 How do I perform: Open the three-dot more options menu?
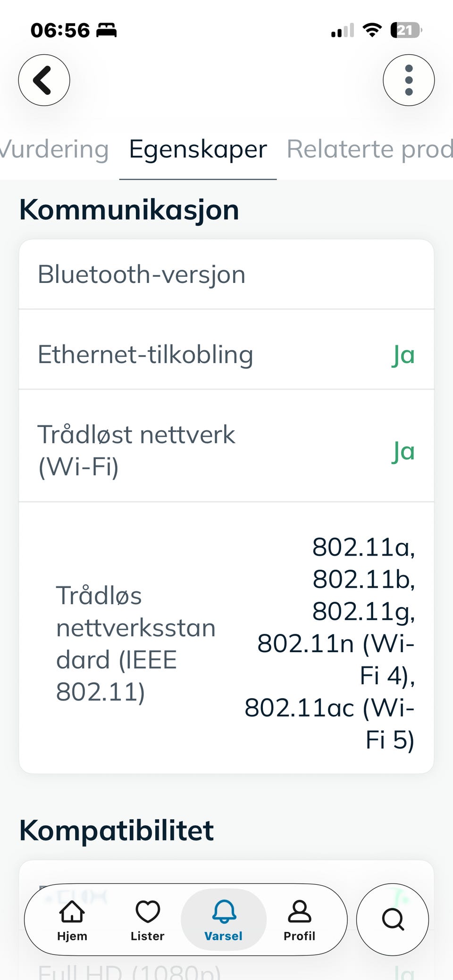click(x=409, y=80)
